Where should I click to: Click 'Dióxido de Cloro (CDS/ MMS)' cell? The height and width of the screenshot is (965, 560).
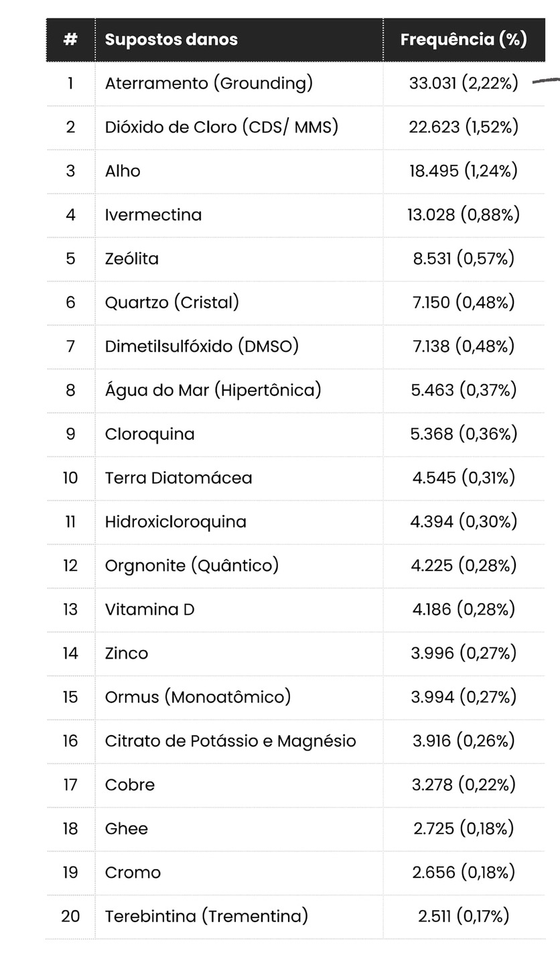coord(222,127)
